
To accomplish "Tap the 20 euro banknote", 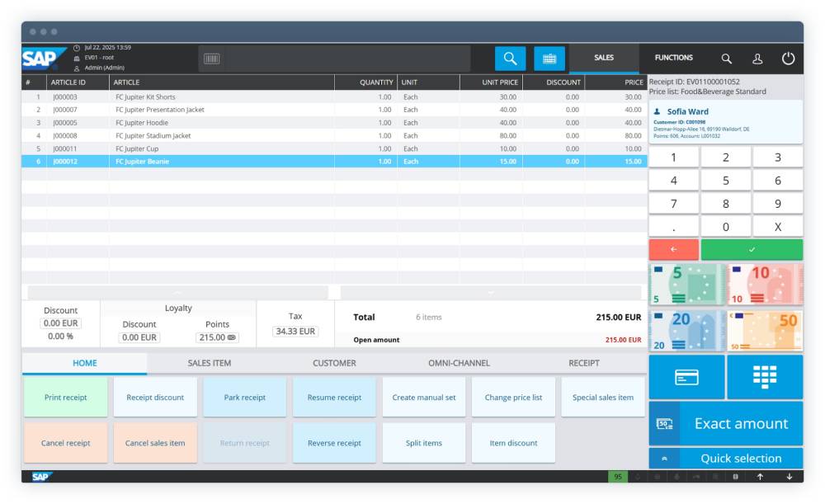I will 686,331.
